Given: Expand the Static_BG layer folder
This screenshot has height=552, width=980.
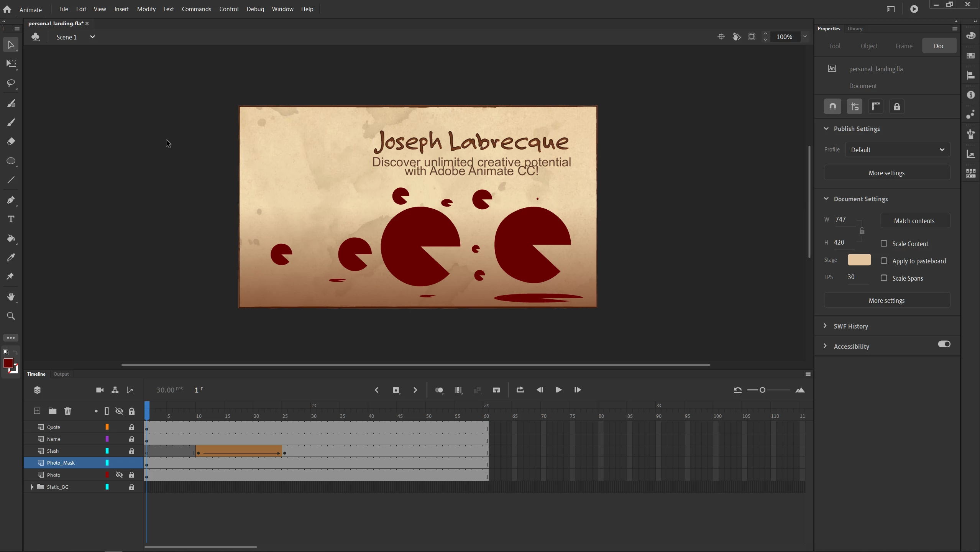Looking at the screenshot, I should pyautogui.click(x=32, y=487).
